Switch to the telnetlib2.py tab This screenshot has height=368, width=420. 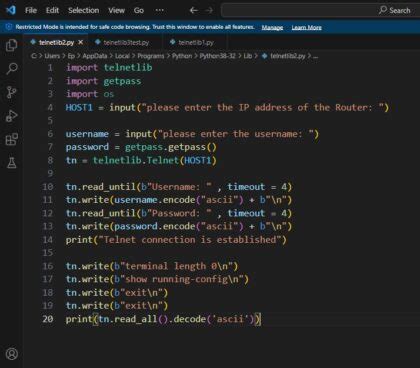point(56,42)
